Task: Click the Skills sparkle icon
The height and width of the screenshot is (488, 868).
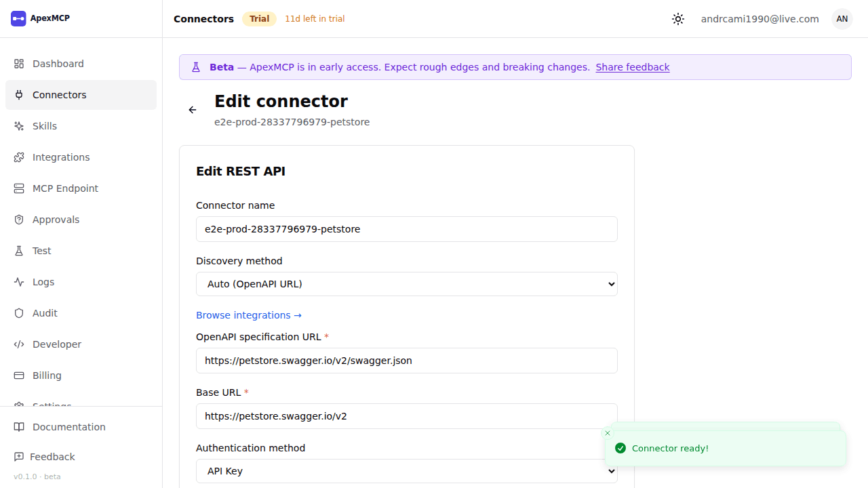Action: click(19, 126)
